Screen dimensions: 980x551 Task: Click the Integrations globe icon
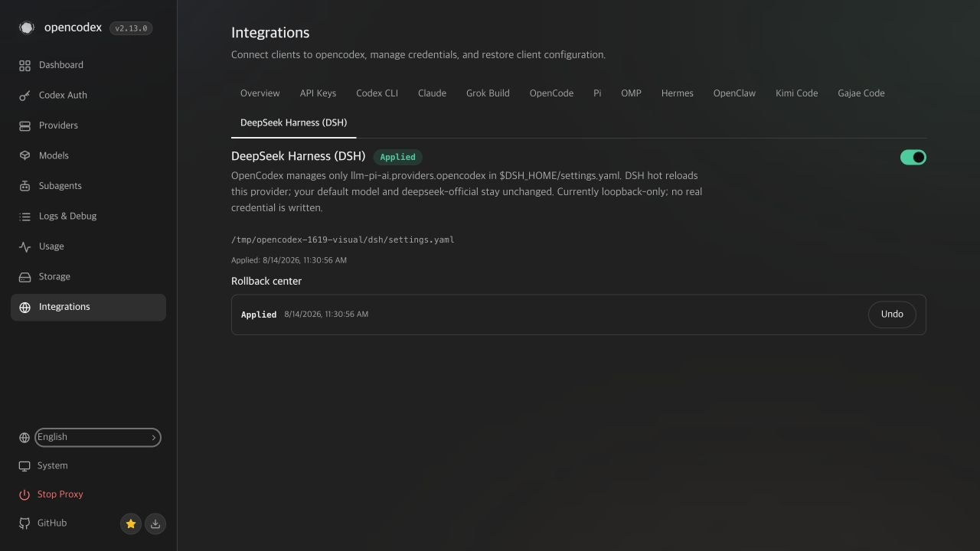(24, 308)
